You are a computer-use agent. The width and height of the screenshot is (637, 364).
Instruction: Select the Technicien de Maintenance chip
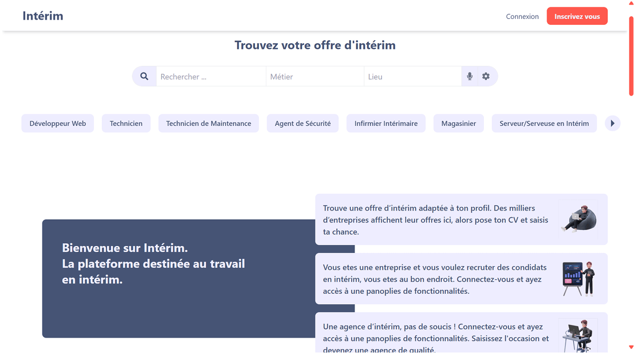pos(208,124)
